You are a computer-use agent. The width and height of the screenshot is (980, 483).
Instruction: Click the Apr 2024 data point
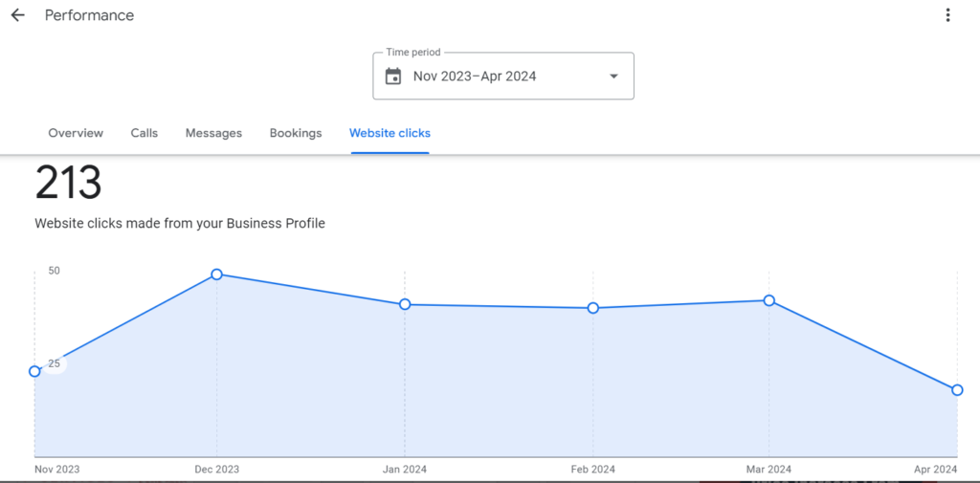pyautogui.click(x=957, y=390)
